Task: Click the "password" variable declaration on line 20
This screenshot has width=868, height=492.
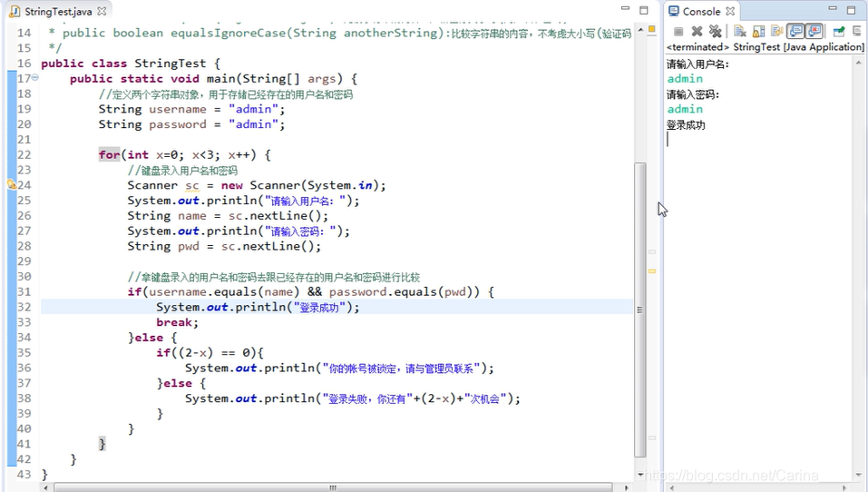Action: tap(177, 124)
